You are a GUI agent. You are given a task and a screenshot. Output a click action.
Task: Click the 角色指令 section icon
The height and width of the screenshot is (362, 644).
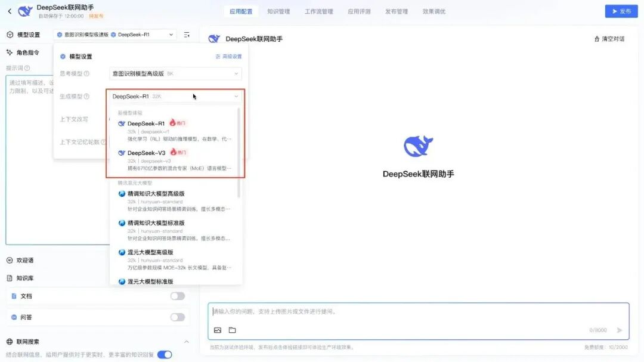10,52
